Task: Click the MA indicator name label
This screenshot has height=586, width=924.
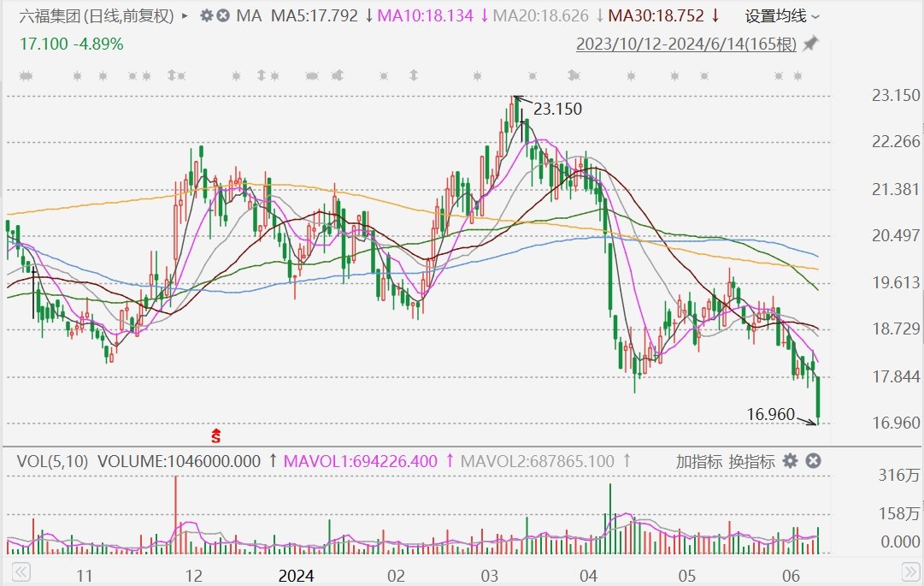Action: [249, 16]
